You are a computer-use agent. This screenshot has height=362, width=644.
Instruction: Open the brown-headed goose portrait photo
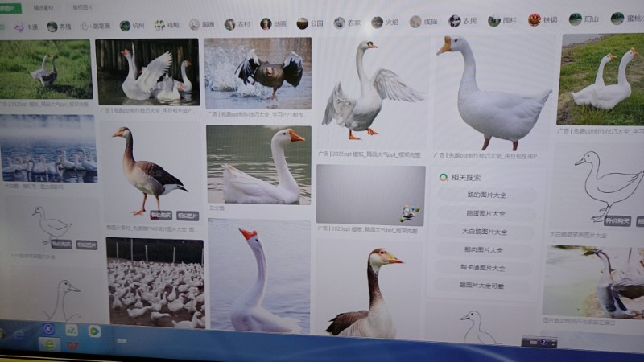369,290
